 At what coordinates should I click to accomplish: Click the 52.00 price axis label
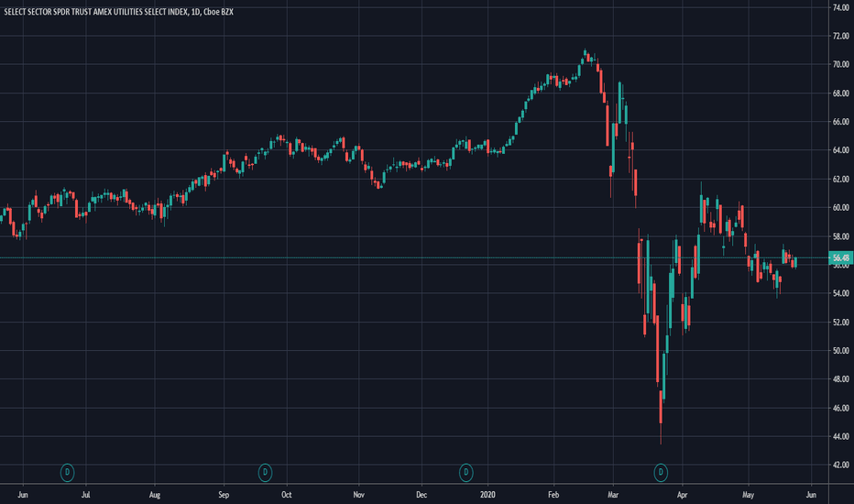[x=840, y=322]
